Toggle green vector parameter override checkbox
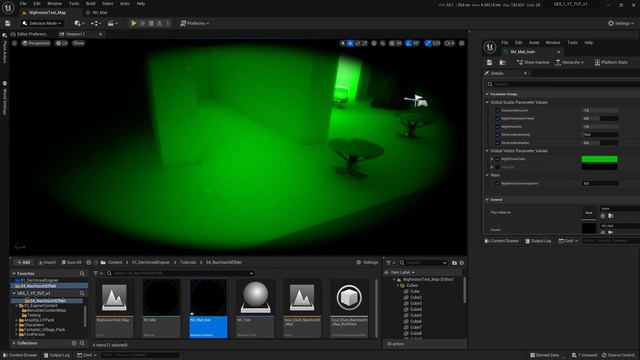 click(x=497, y=159)
